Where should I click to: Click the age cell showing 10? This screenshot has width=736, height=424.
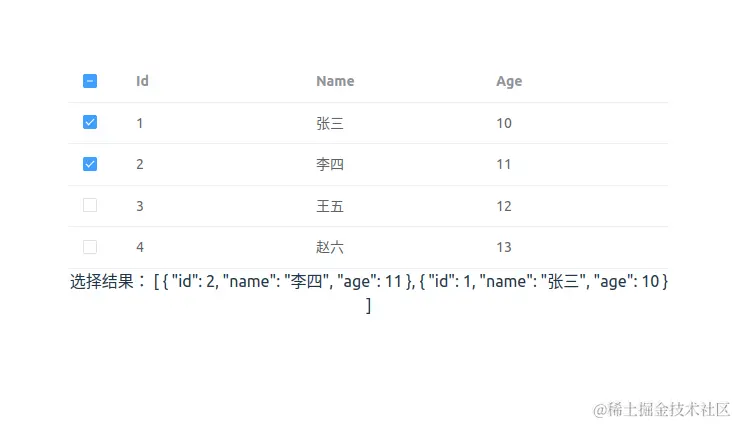tap(504, 123)
